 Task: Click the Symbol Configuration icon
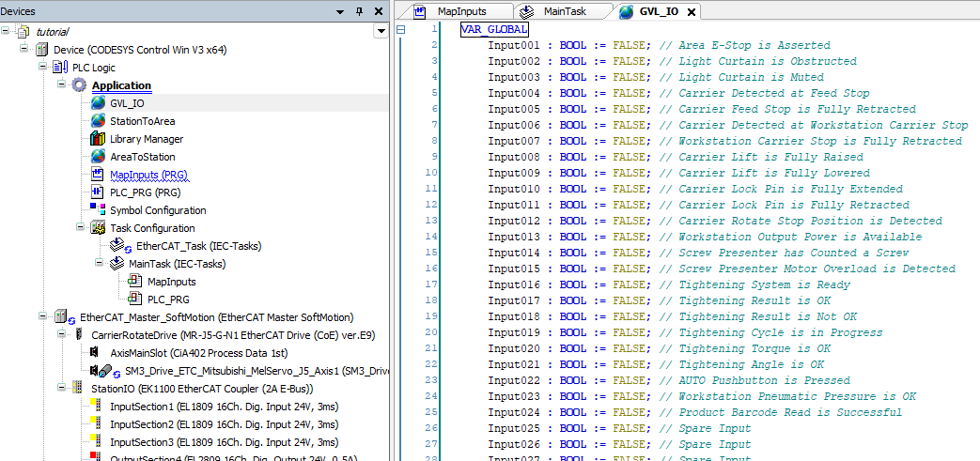98,210
